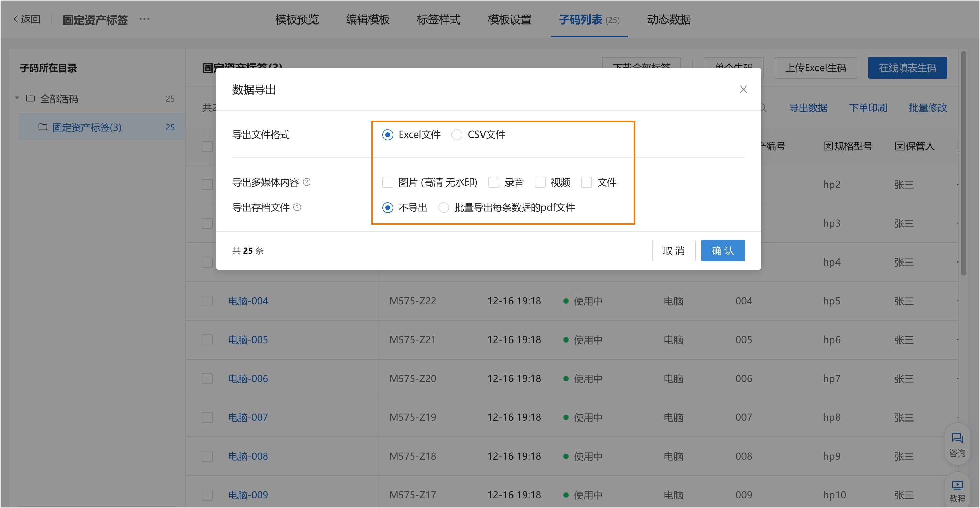The image size is (980, 508).
Task: Click M575-Z22 cell
Action: pyautogui.click(x=412, y=301)
